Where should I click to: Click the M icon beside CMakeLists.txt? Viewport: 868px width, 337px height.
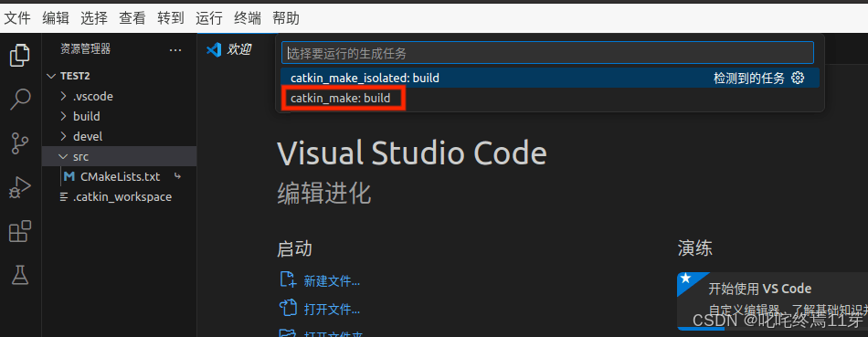pyautogui.click(x=69, y=177)
